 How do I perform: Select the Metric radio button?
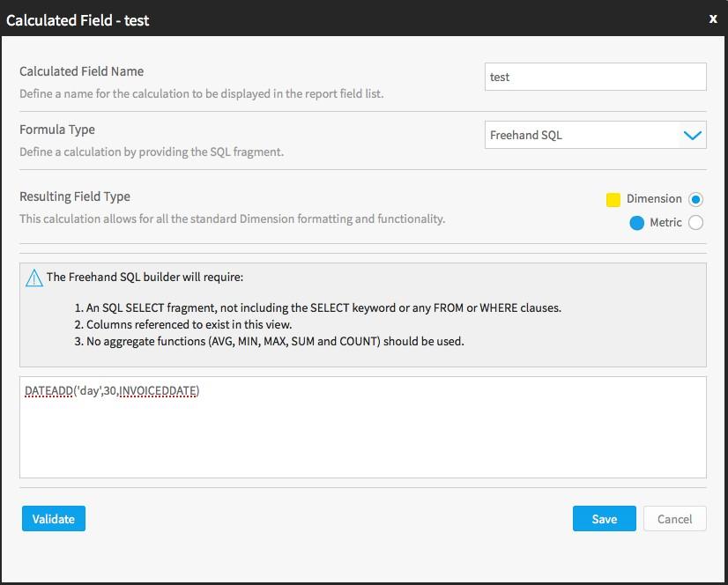click(x=695, y=223)
